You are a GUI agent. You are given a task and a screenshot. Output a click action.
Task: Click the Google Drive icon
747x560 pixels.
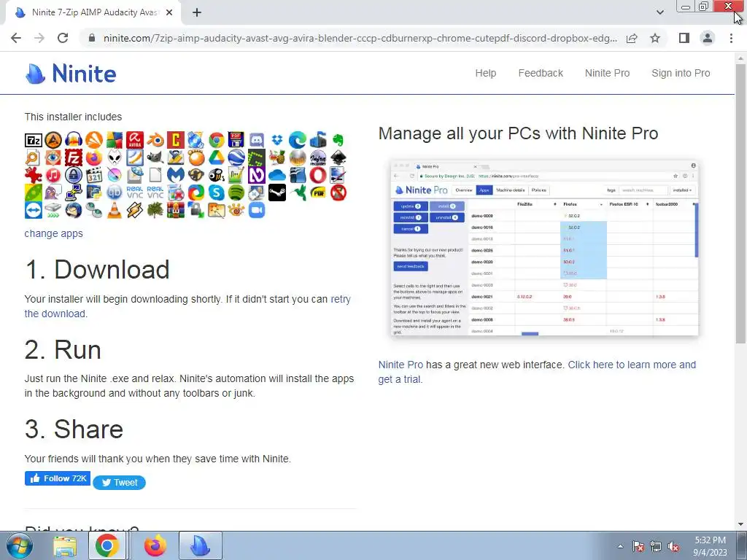click(x=216, y=157)
